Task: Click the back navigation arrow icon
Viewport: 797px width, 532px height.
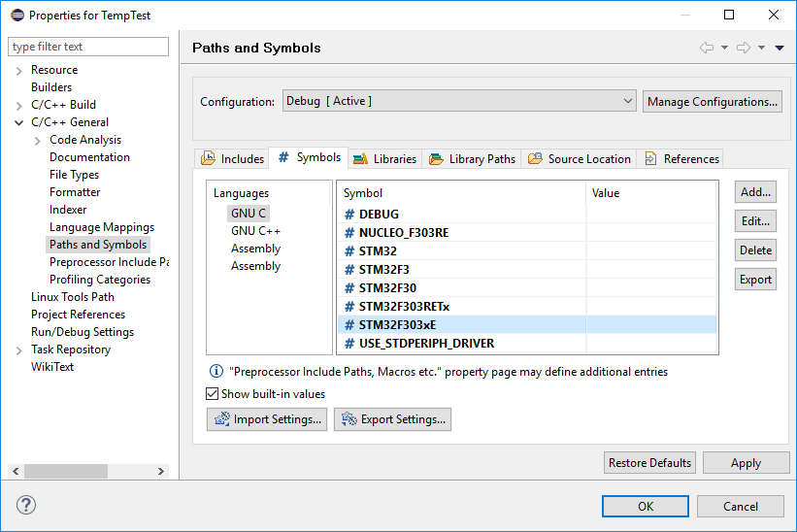Action: [707, 48]
